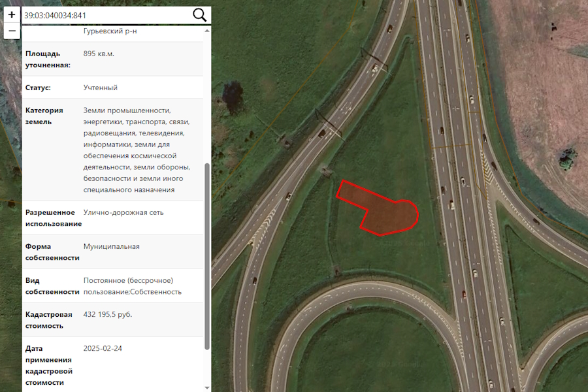Image resolution: width=588 pixels, height=392 pixels.
Task: Zoom out the map with minus button
Action: tap(12, 31)
